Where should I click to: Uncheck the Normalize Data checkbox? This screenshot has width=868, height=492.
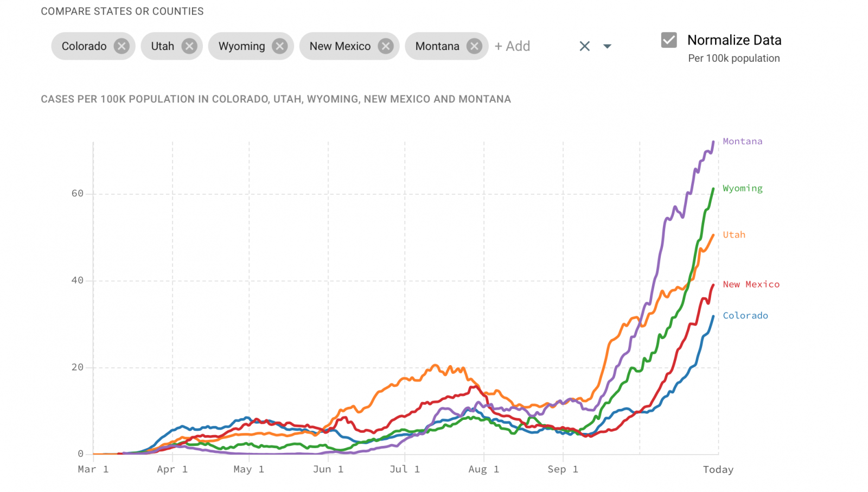[669, 40]
